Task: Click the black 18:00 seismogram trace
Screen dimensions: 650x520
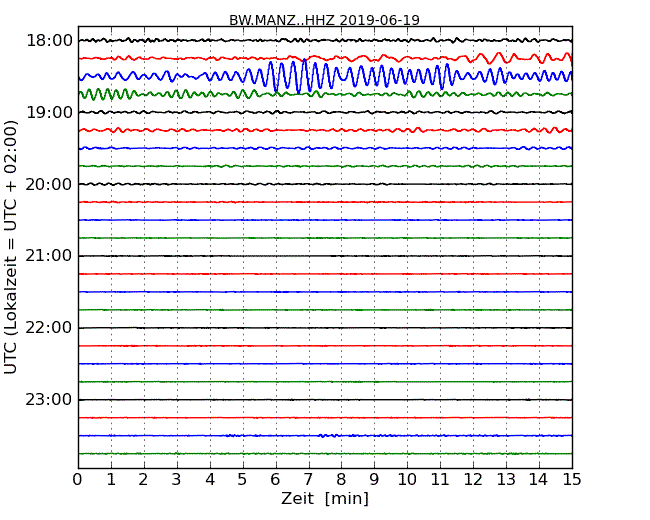Action: click(325, 40)
